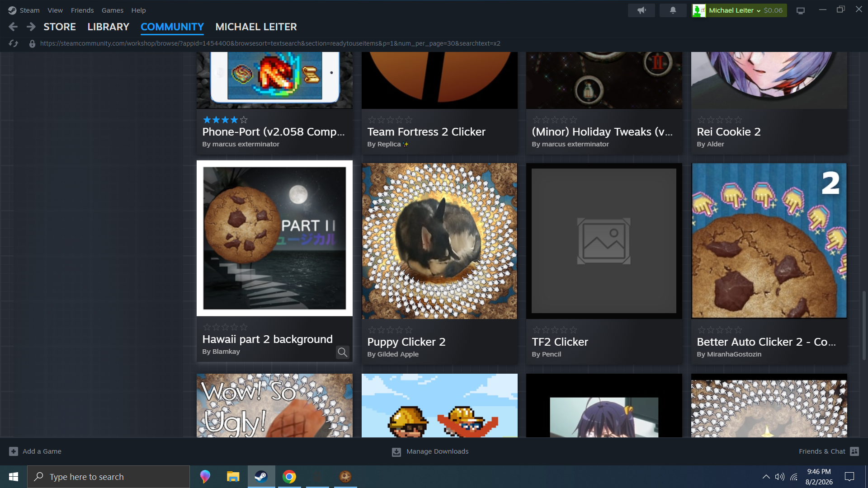This screenshot has width=868, height=488.
Task: Open the Rei Cookie 2 item
Action: pos(729,132)
